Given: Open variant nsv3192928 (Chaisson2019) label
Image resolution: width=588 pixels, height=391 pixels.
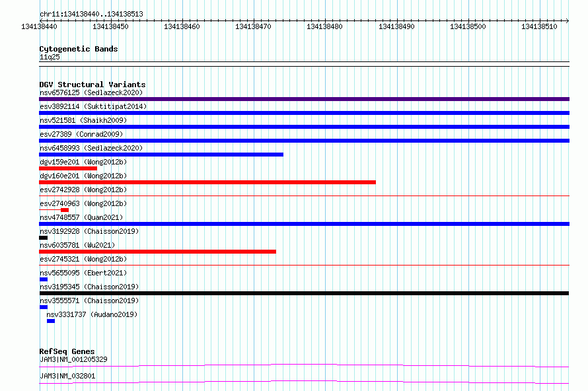Looking at the screenshot, I should [x=89, y=231].
